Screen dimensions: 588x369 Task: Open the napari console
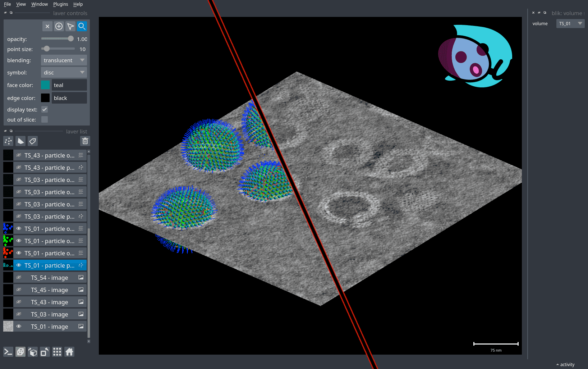click(8, 352)
